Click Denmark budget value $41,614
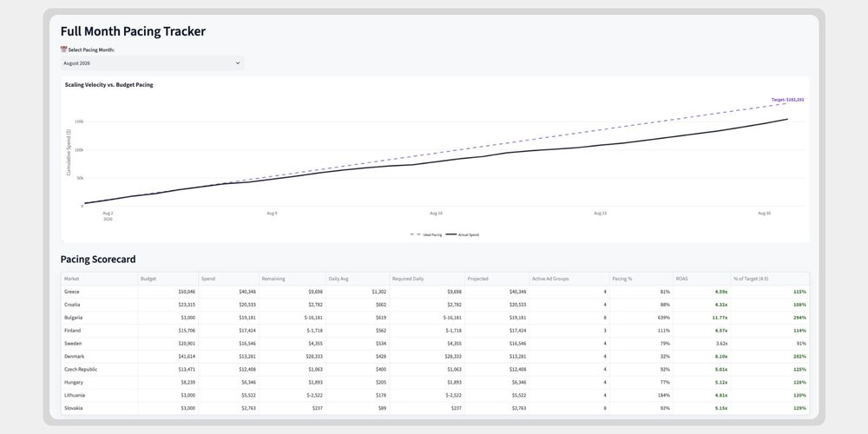 tap(187, 357)
